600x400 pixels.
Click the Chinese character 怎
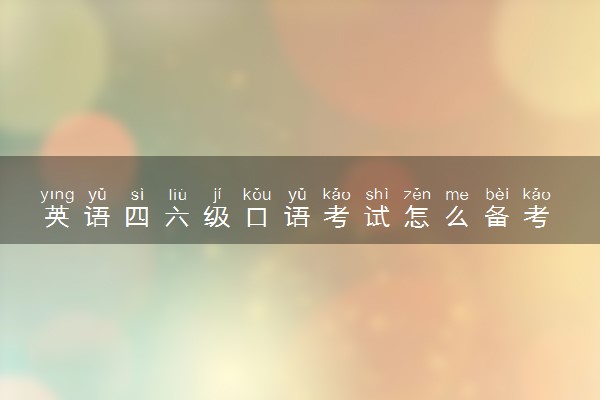pos(417,216)
